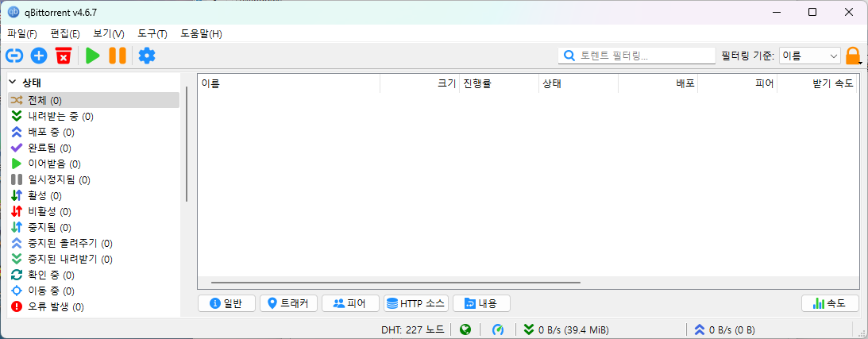Open the lock icon dropdown arrow
Viewport: 868px width, 339px height.
(x=860, y=63)
